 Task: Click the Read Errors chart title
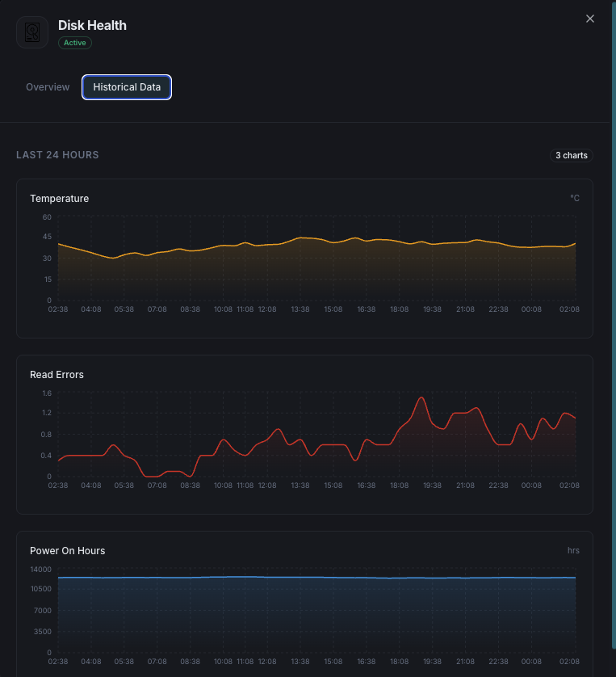click(x=57, y=375)
